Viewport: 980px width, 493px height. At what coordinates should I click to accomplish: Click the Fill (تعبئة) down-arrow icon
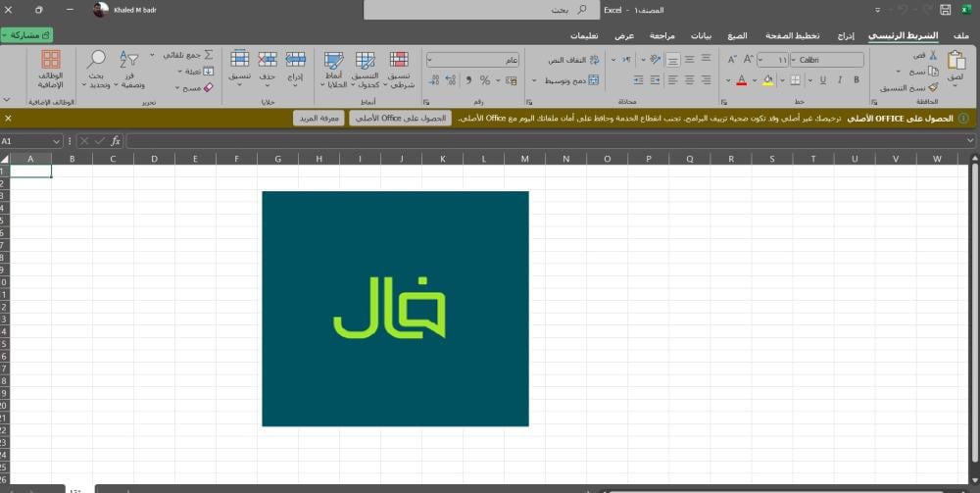tap(209, 72)
